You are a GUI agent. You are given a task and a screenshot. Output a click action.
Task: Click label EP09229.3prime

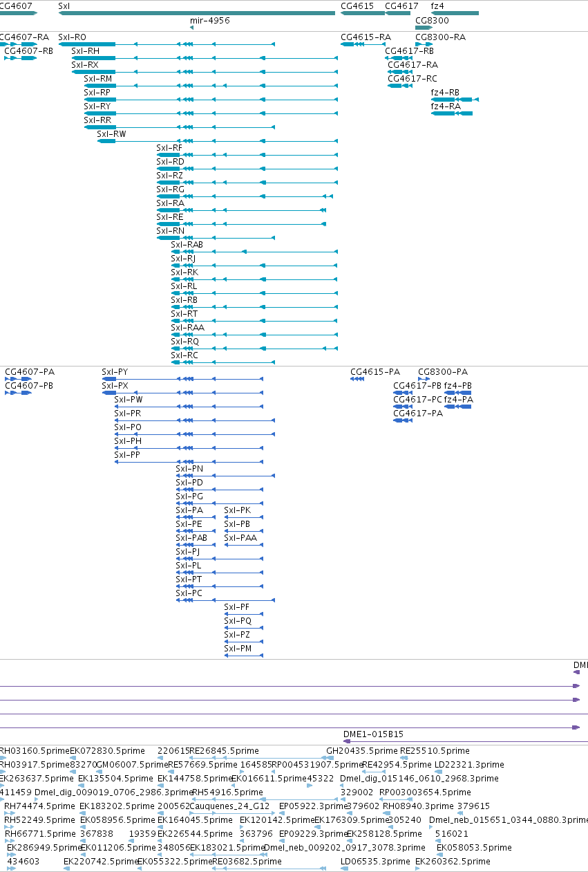[313, 834]
